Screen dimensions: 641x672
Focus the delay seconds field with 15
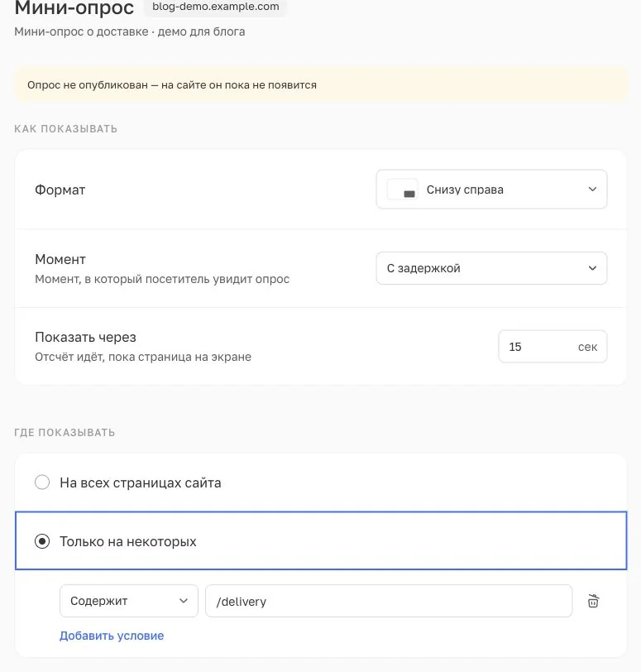click(553, 347)
